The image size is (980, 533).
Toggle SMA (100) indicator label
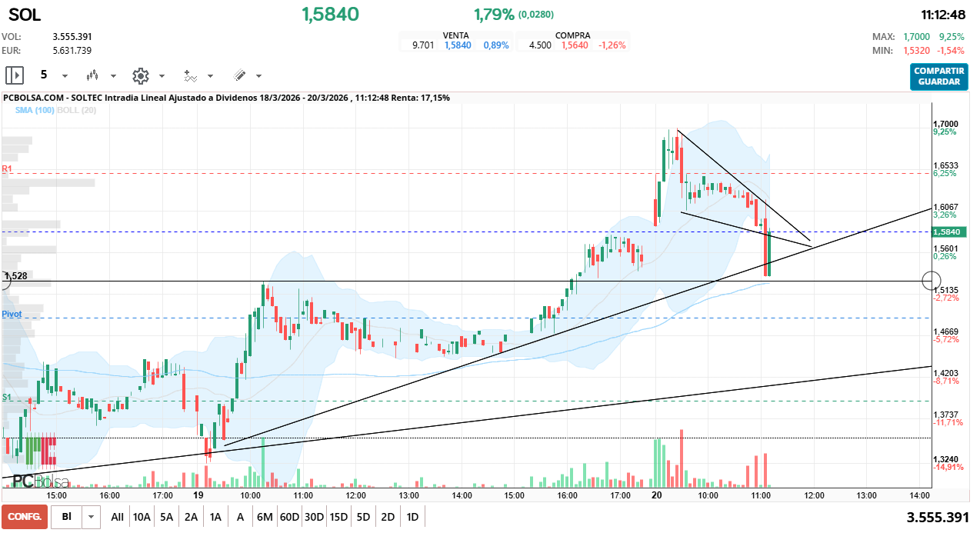35,111
